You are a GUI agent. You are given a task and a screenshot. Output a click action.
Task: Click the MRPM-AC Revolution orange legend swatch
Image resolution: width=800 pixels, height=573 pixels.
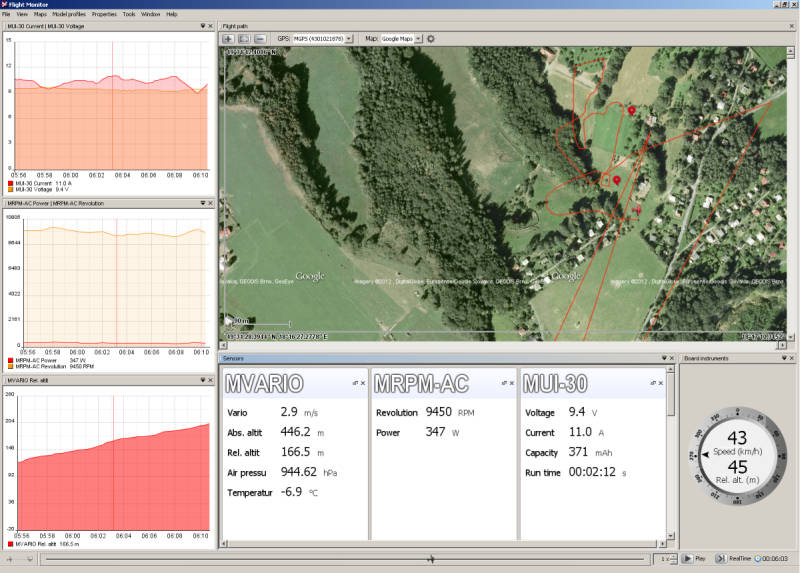(x=10, y=366)
